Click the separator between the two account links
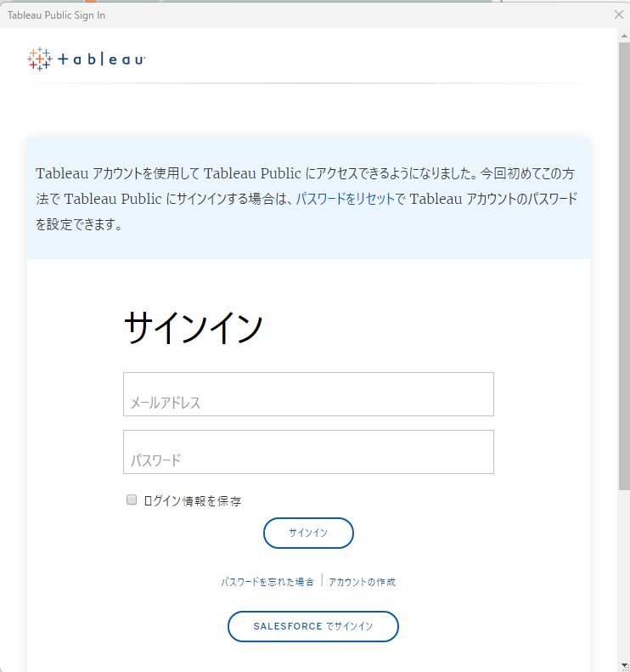The height and width of the screenshot is (672, 630). [x=322, y=582]
